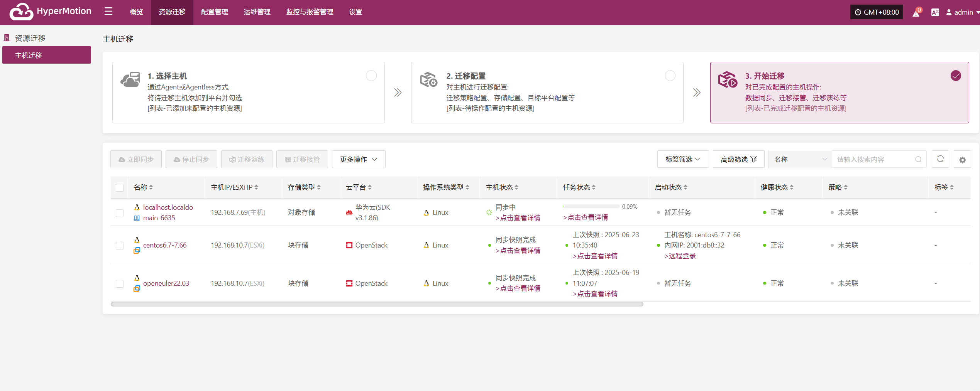This screenshot has height=391, width=980.
Task: Expand the admin user menu
Action: 963,12
